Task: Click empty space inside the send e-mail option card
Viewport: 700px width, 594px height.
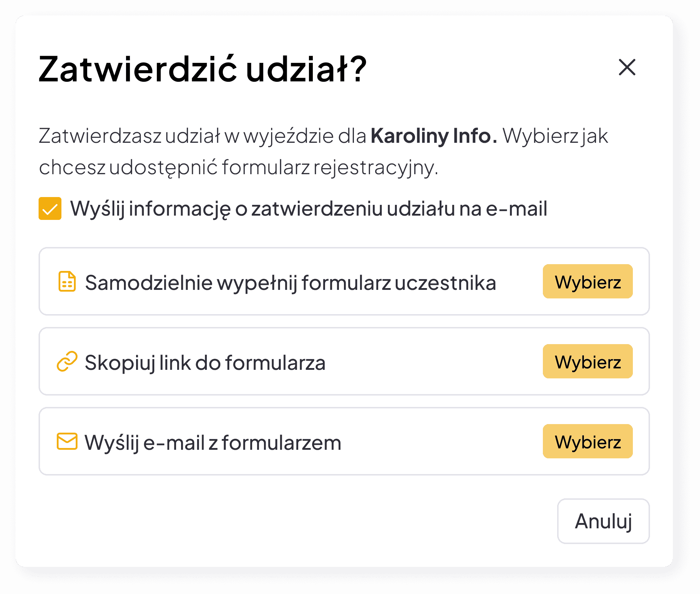Action: (439, 442)
